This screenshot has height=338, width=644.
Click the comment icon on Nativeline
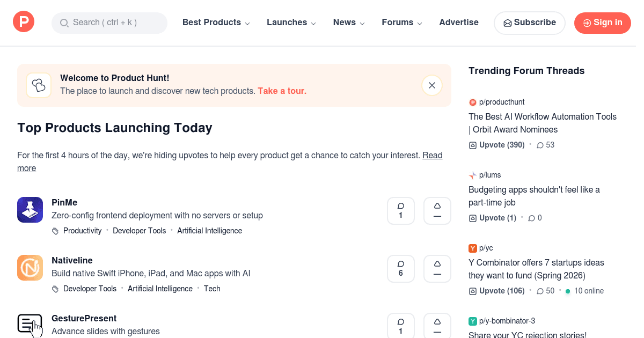(400, 268)
